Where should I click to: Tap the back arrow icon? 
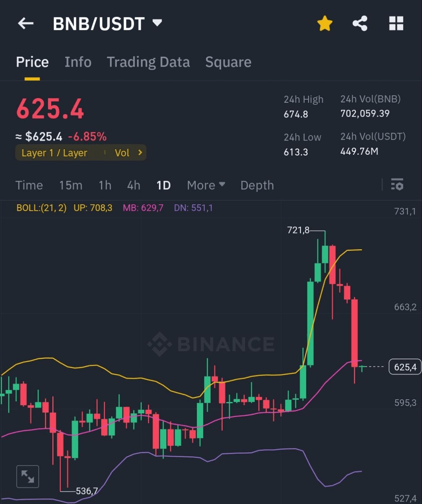point(26,24)
